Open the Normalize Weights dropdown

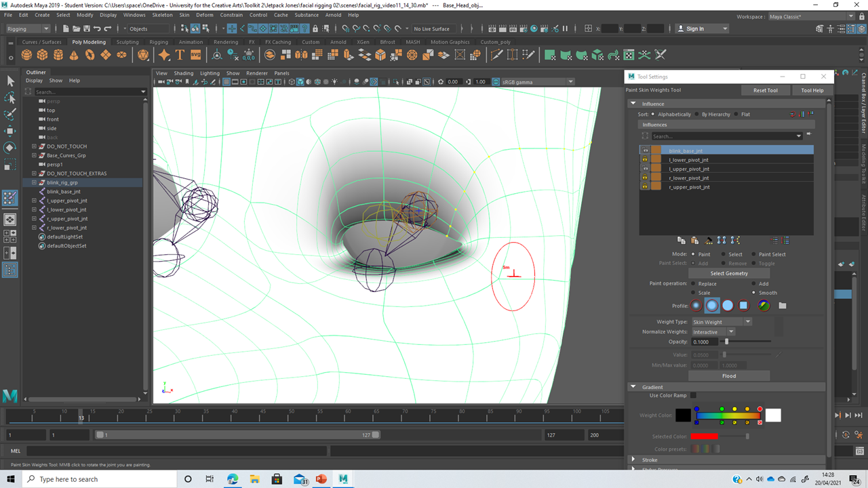[x=713, y=332]
